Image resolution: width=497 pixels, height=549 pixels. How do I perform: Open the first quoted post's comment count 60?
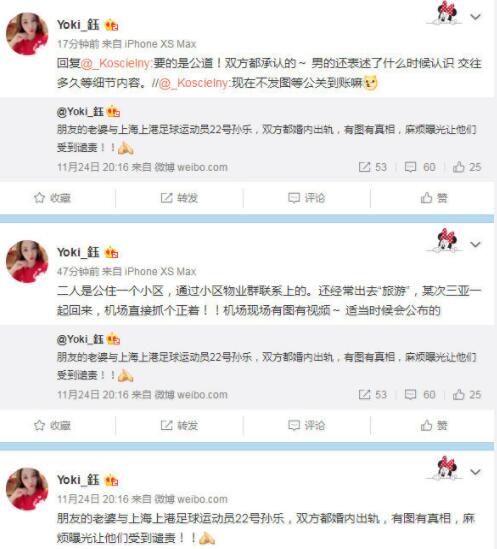point(420,167)
